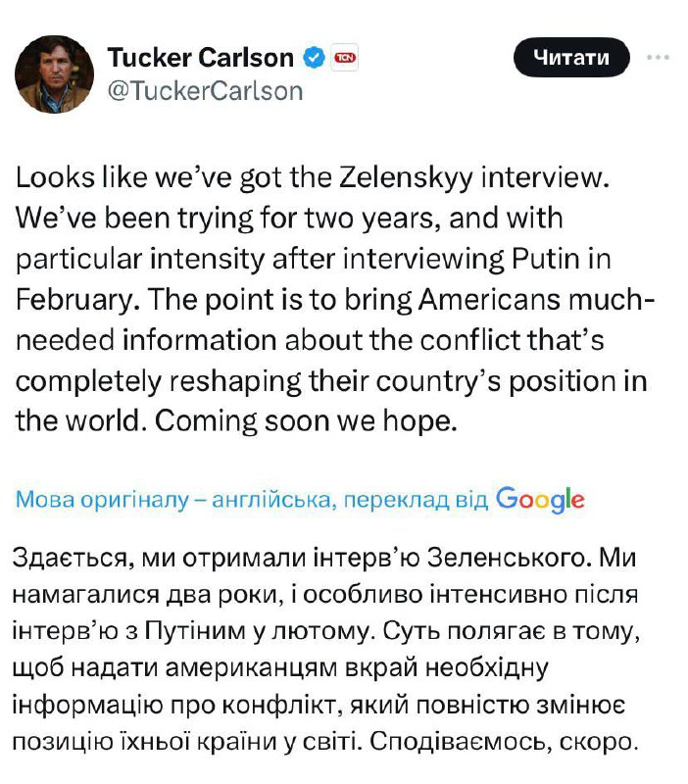This screenshot has height=784, width=688.
Task: Click the Google logo in translation notice
Action: click(540, 499)
